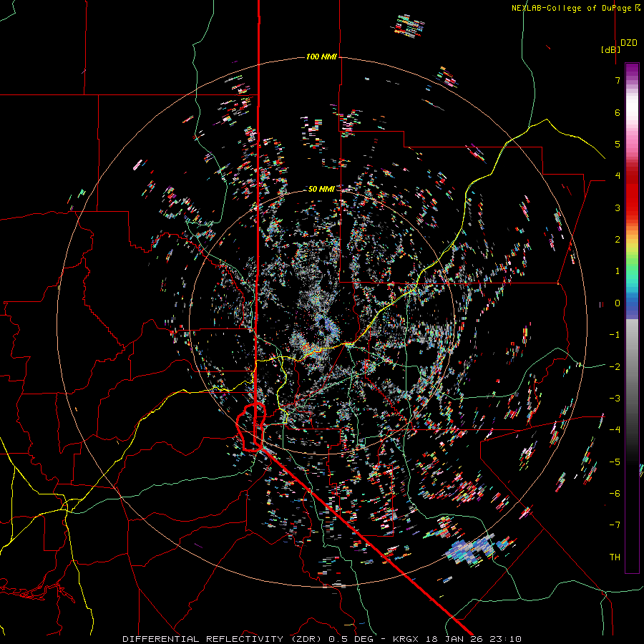Pick the 1 dB tick label
644x644 pixels.
pos(618,271)
